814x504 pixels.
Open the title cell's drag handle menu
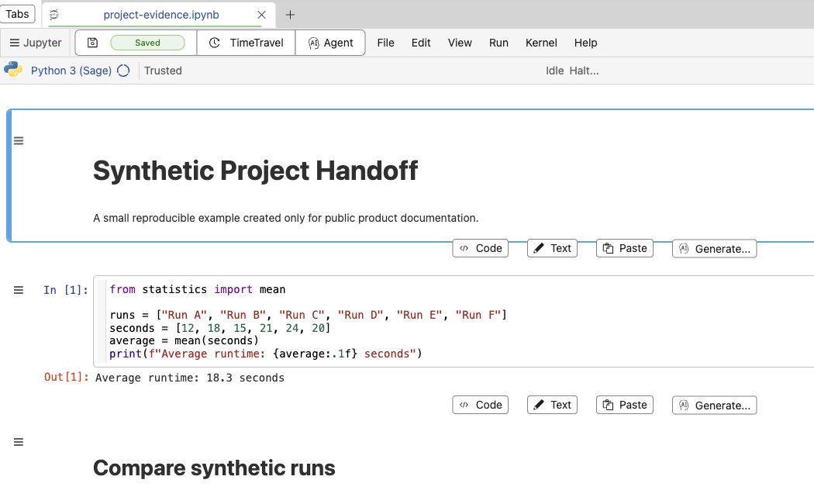point(19,140)
